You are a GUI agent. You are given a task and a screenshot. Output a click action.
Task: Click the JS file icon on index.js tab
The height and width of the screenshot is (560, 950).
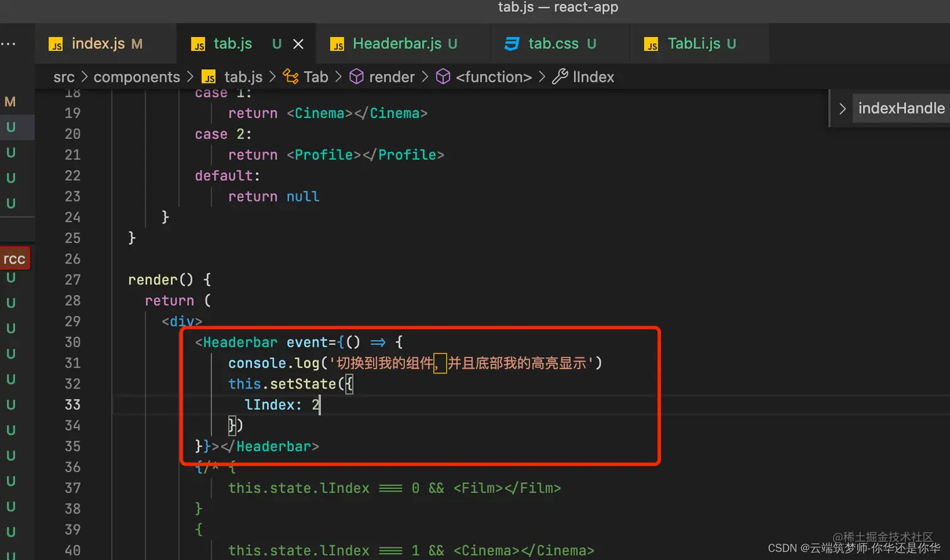(56, 44)
